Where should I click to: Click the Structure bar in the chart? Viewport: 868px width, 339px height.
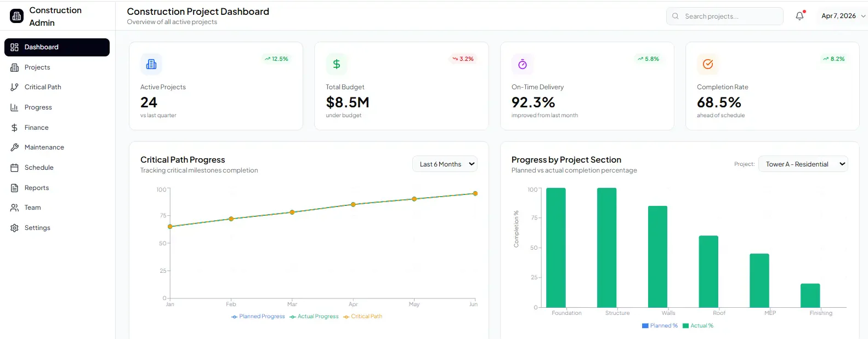coord(607,248)
